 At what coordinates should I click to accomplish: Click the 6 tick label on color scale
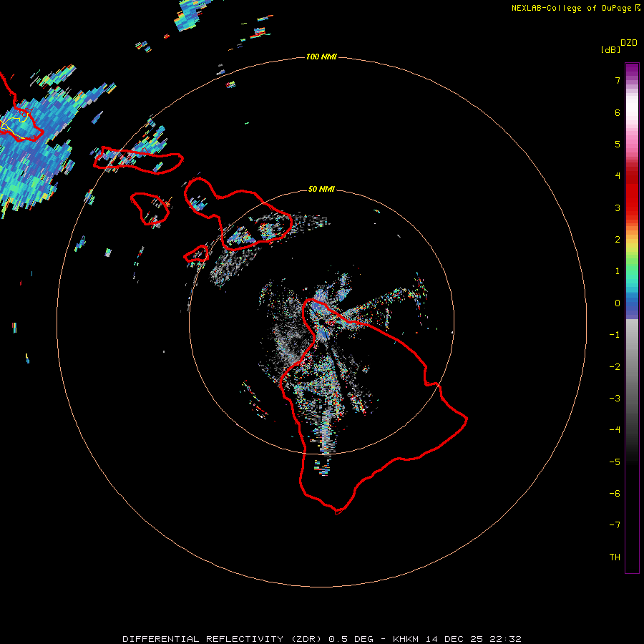click(x=618, y=112)
